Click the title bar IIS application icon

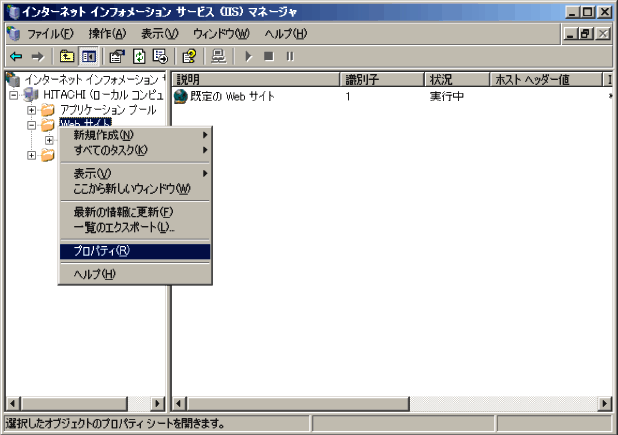coord(14,12)
